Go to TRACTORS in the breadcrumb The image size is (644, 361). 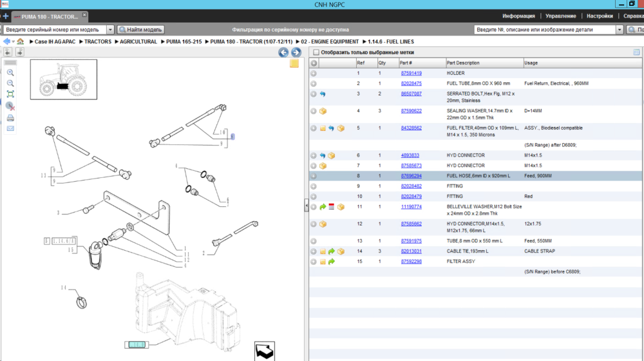(98, 41)
